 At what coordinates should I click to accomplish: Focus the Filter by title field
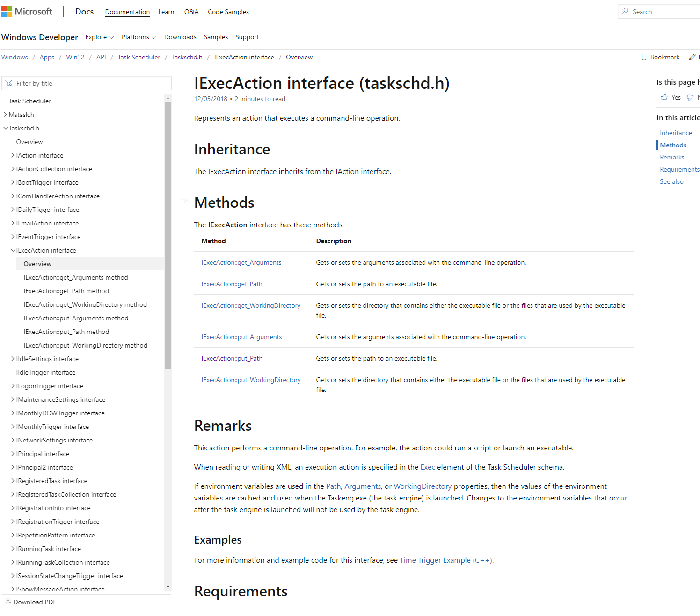click(87, 83)
